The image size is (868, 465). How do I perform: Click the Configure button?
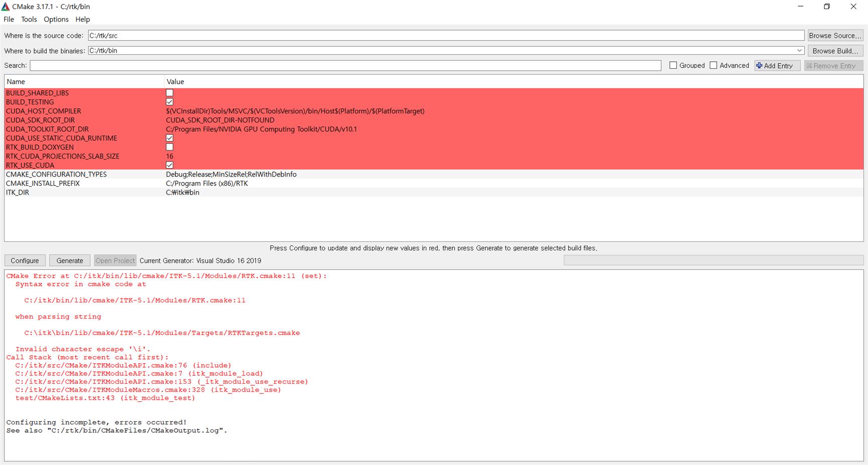point(25,260)
